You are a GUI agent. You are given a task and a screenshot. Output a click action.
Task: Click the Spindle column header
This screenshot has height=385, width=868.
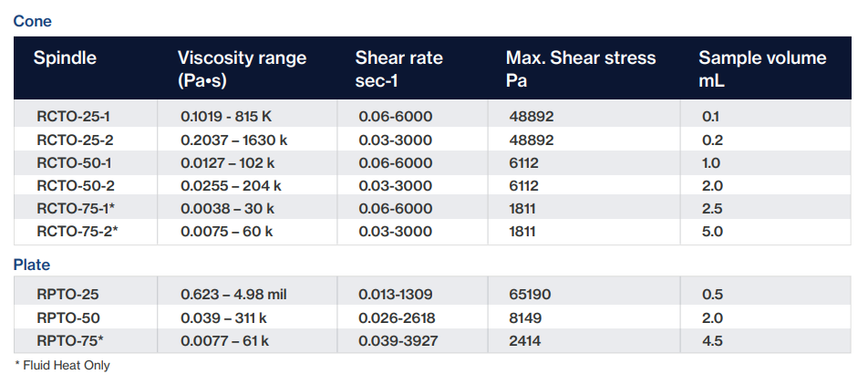point(65,58)
